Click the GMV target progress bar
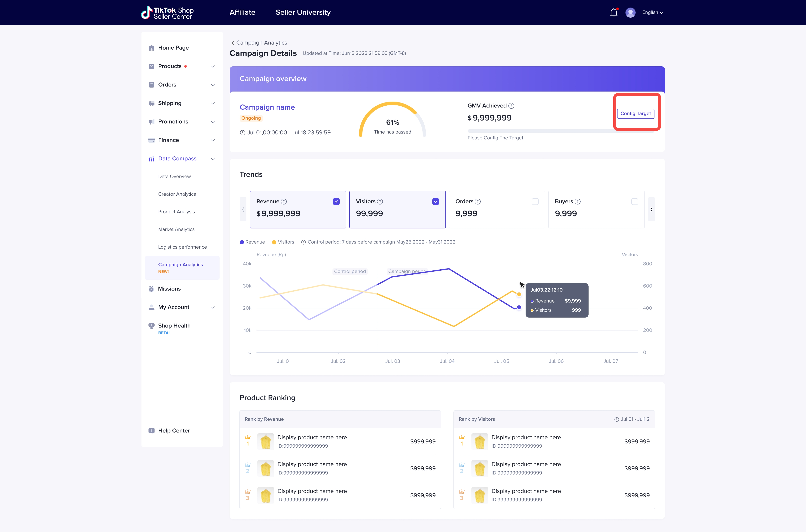The image size is (806, 532). pos(543,131)
